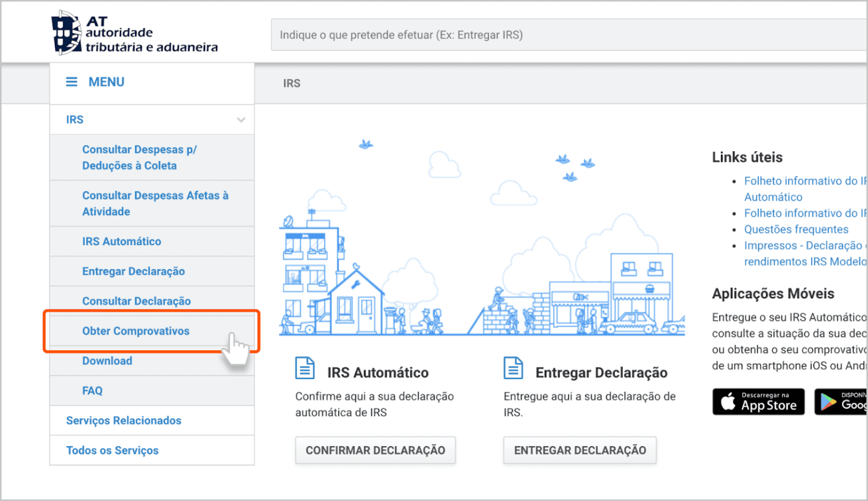Click the search input field at top
Viewport: 868px width, 501px height.
click(565, 34)
